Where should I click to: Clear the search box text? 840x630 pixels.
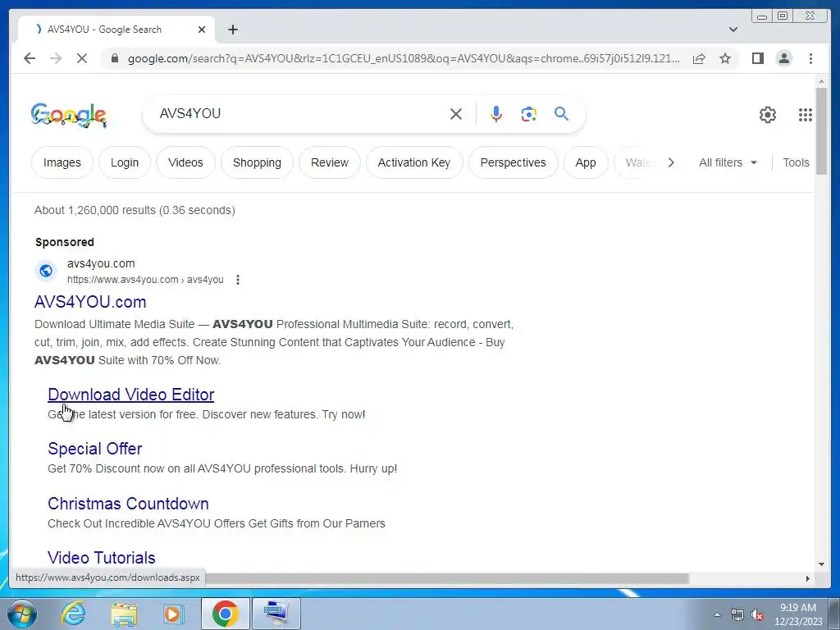tap(455, 113)
